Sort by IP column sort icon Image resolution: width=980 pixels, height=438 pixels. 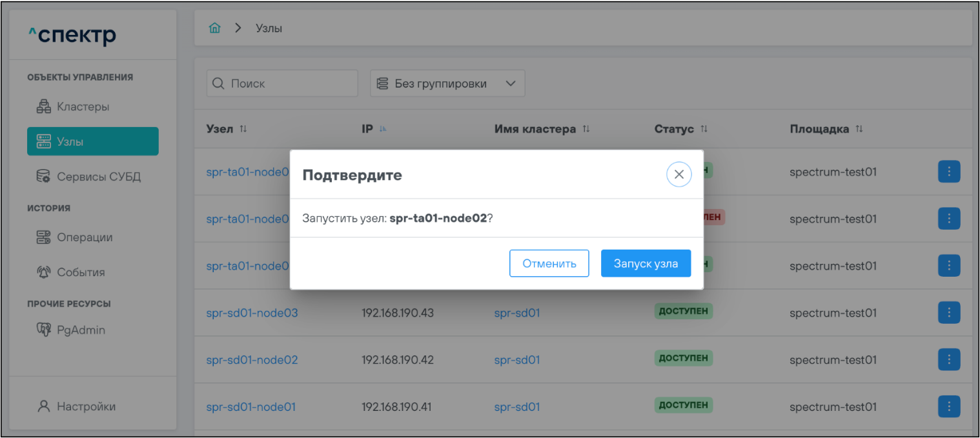[383, 129]
